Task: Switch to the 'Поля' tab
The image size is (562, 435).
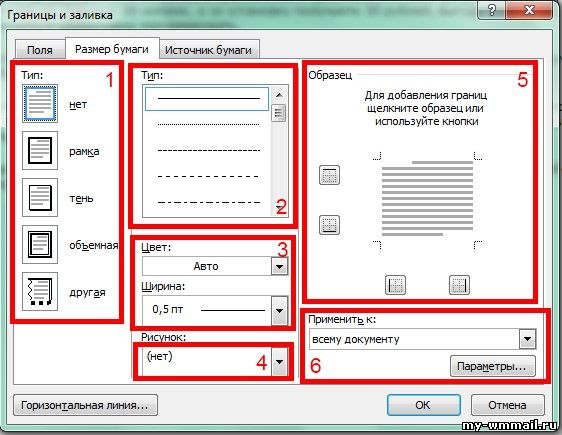Action: (x=40, y=50)
